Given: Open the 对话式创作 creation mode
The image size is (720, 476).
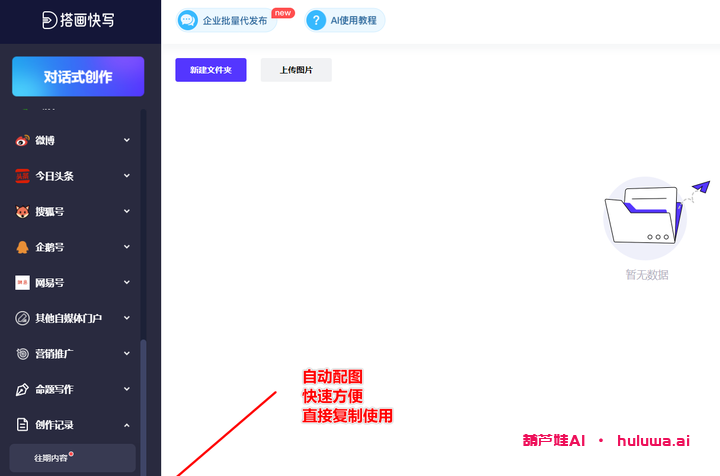Looking at the screenshot, I should (78, 77).
